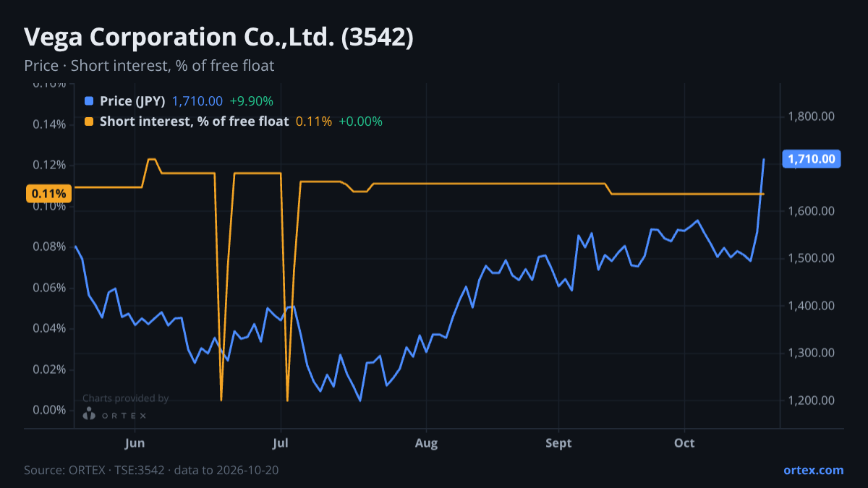Click the Source: ORTEX · TSE:3542 footer text
The height and width of the screenshot is (488, 868).
click(x=151, y=470)
